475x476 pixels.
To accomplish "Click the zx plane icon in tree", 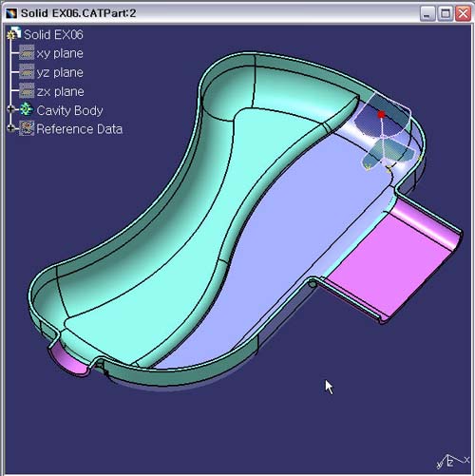I will 27,91.
